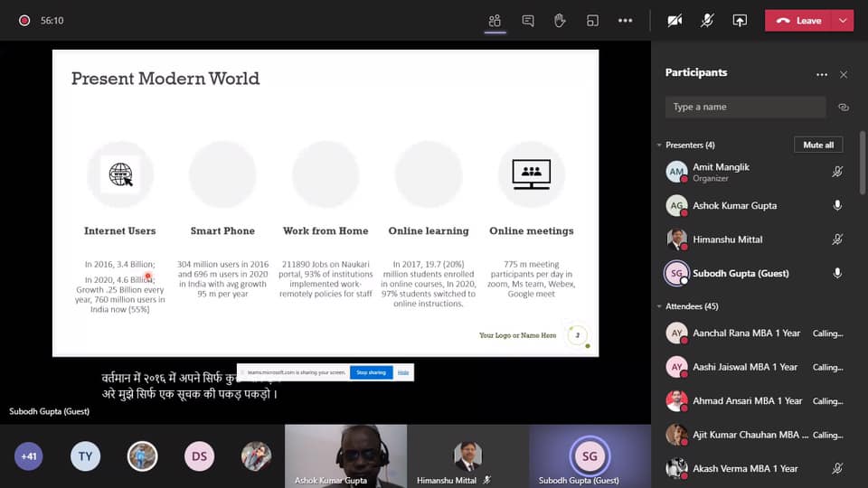Select Subodh Gupta (Guest) in participants list
The width and height of the screenshot is (868, 488).
740,273
